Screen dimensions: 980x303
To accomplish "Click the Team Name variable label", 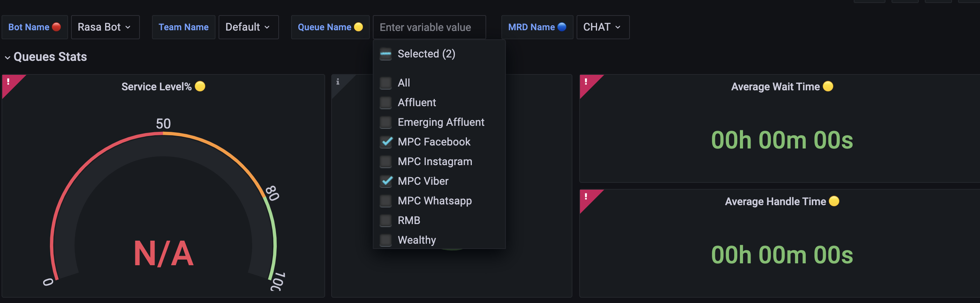I will pos(183,26).
